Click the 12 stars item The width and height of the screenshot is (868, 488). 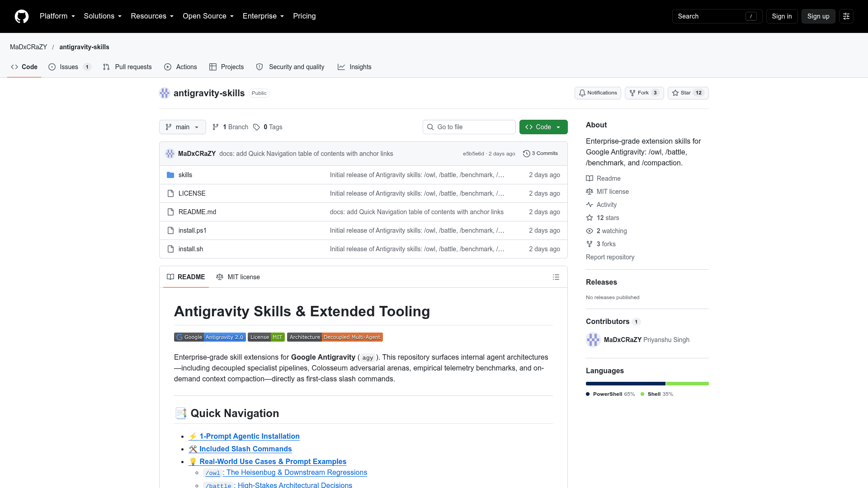[x=603, y=218]
